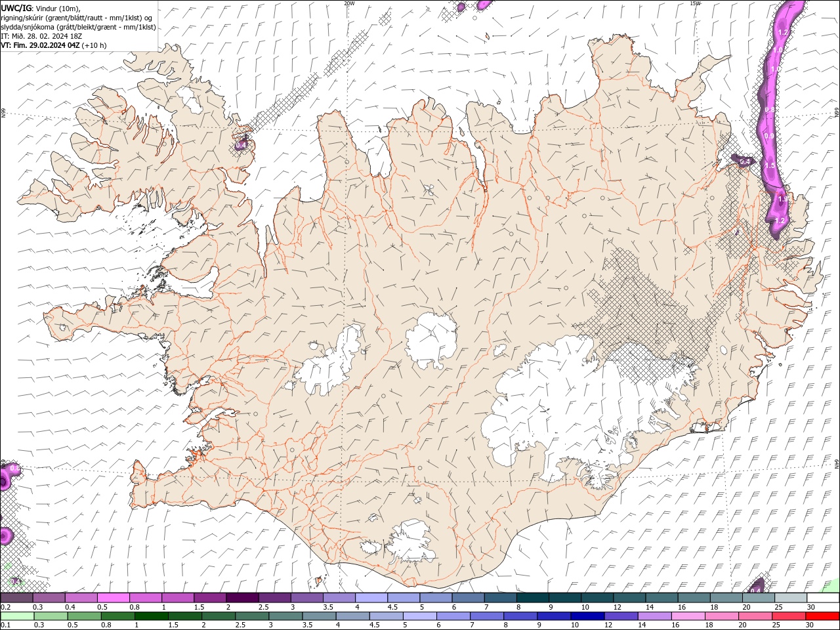Select the 20 pink swatch in lower legend
The image size is (840, 630).
coord(755,616)
